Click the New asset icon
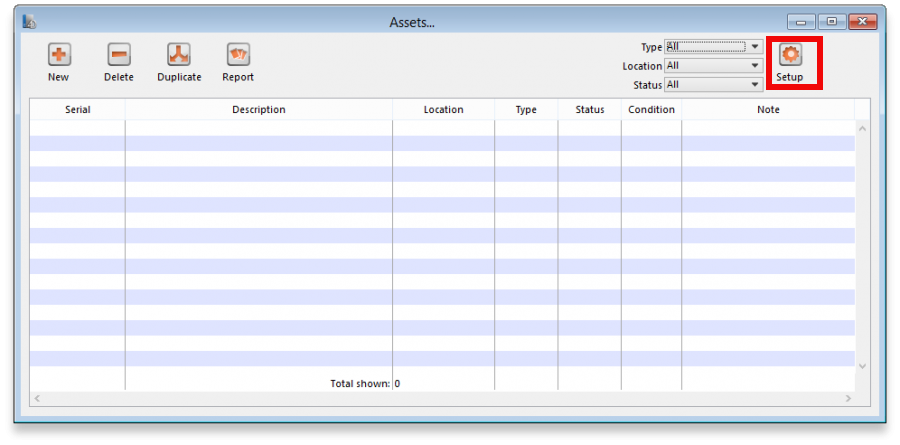This screenshot has width=900, height=445. [58, 55]
